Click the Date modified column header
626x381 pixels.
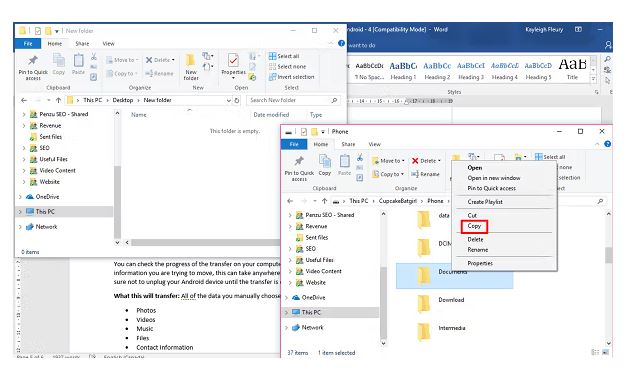pyautogui.click(x=271, y=115)
